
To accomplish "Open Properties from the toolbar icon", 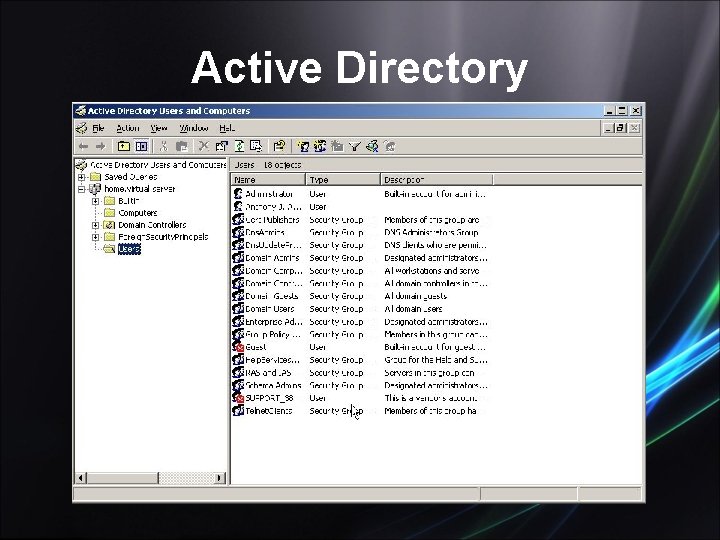I will click(222, 146).
